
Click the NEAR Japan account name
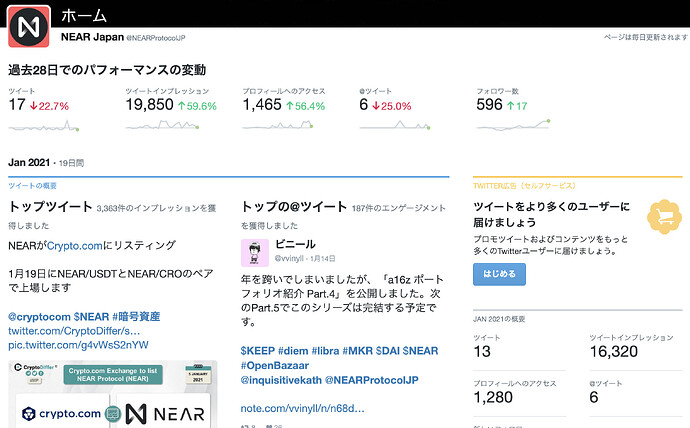point(92,37)
